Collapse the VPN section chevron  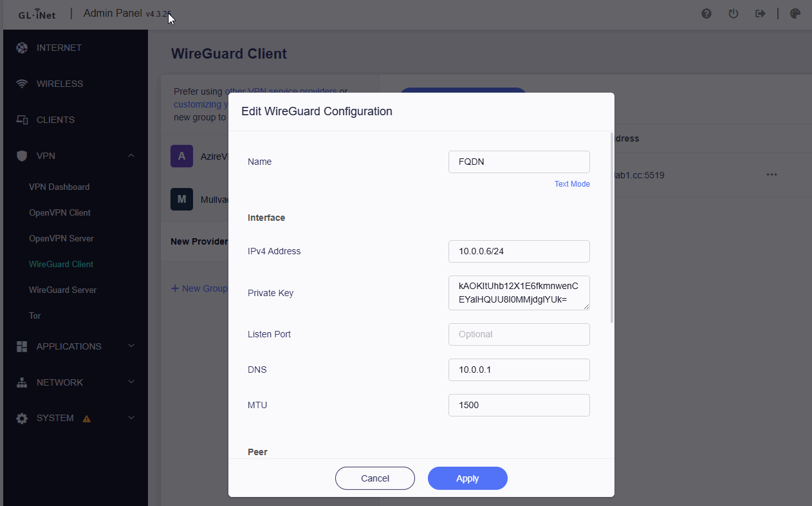tap(131, 155)
